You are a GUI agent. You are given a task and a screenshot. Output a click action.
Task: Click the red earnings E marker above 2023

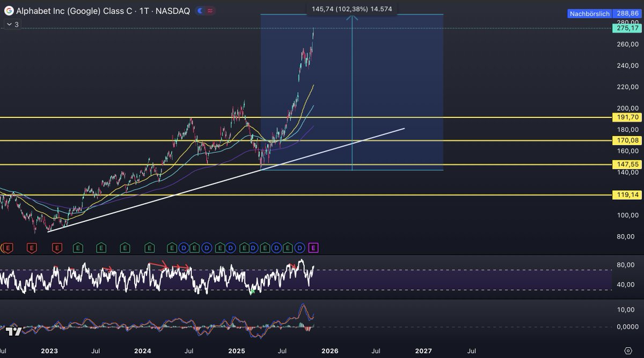pyautogui.click(x=57, y=247)
